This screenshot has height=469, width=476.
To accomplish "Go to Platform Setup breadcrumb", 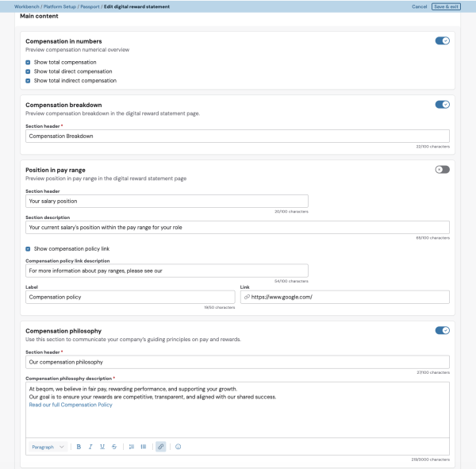I will pyautogui.click(x=59, y=6).
